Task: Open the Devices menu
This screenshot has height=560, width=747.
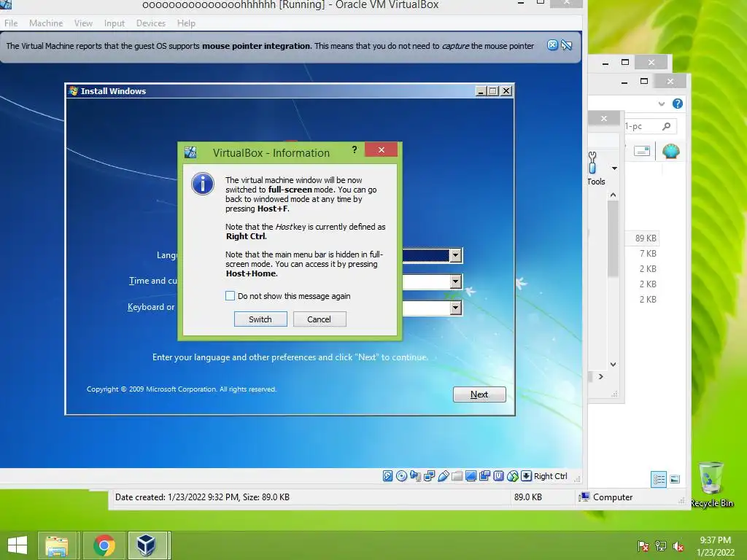Action: click(x=151, y=23)
